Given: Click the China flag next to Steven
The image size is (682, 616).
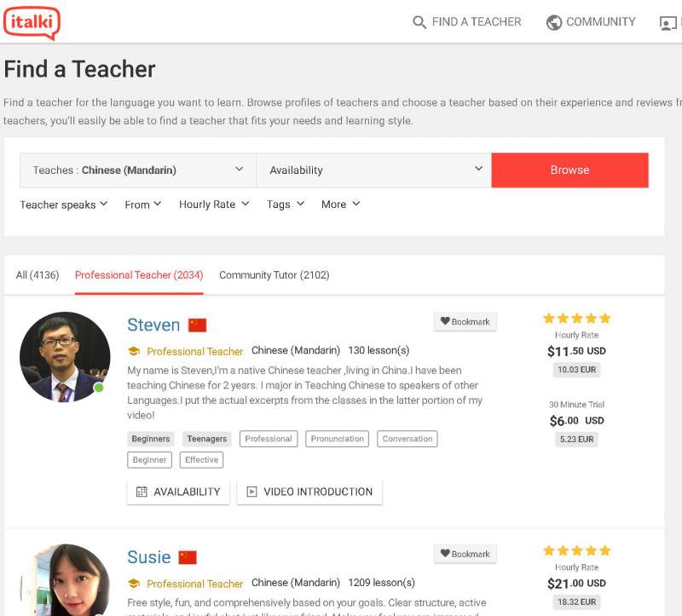Looking at the screenshot, I should (x=197, y=325).
